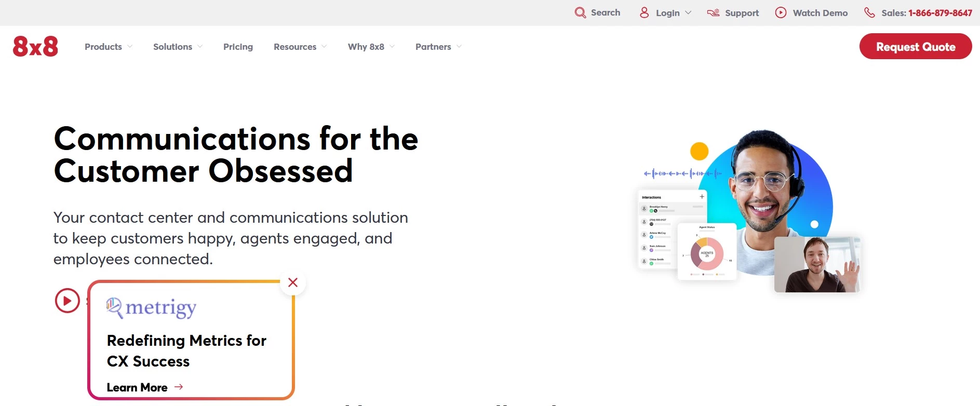
Task: Click the Sales phone icon
Action: point(869,12)
